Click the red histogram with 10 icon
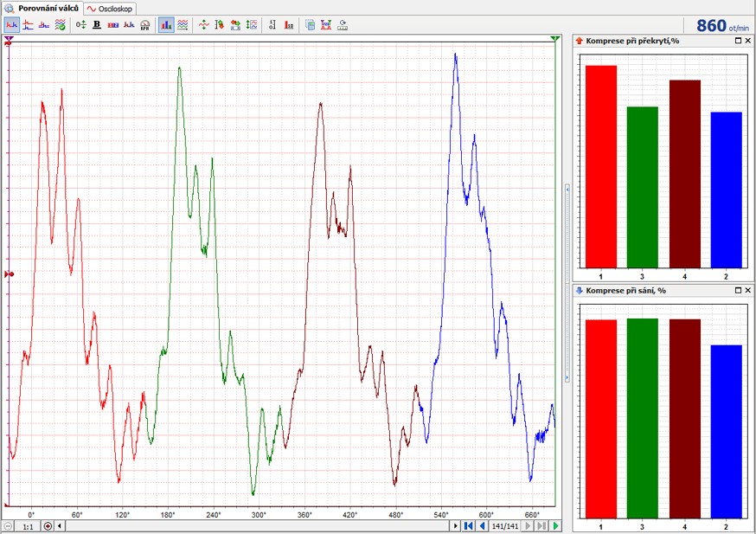The width and height of the screenshot is (756, 534). coord(288,25)
